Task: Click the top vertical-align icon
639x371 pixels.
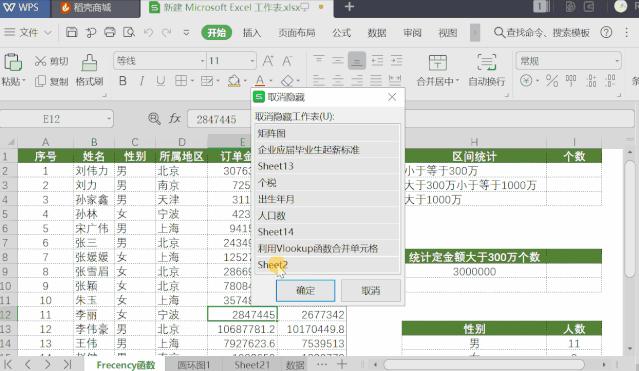Action: (x=319, y=60)
